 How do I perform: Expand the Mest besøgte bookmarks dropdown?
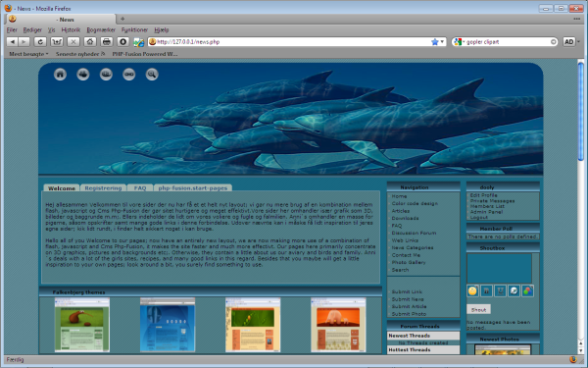(28, 54)
